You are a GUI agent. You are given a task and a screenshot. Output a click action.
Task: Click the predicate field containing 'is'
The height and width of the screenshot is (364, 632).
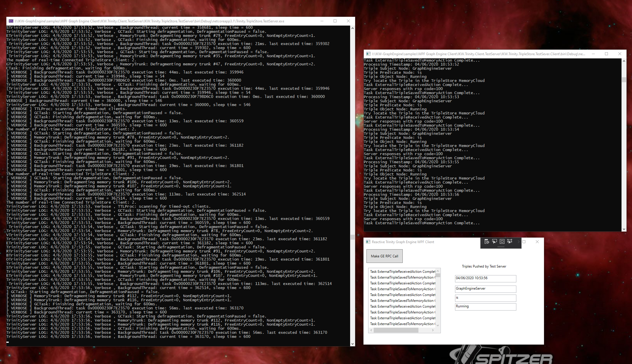click(485, 298)
